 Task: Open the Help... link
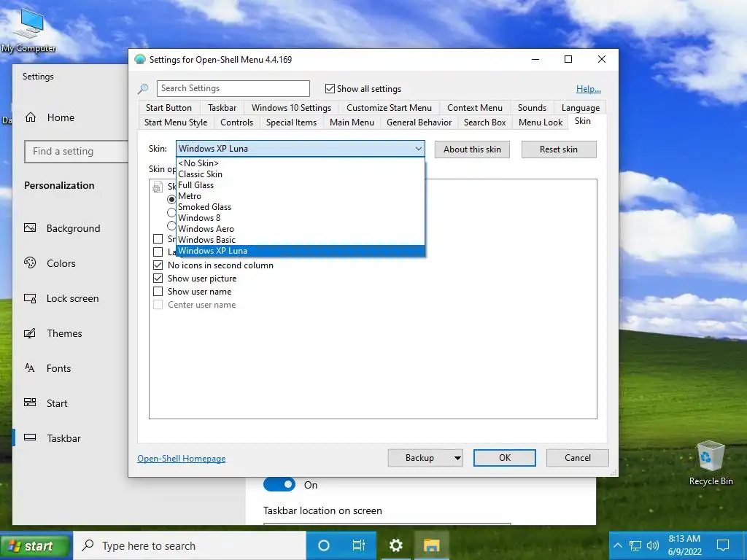pos(589,89)
